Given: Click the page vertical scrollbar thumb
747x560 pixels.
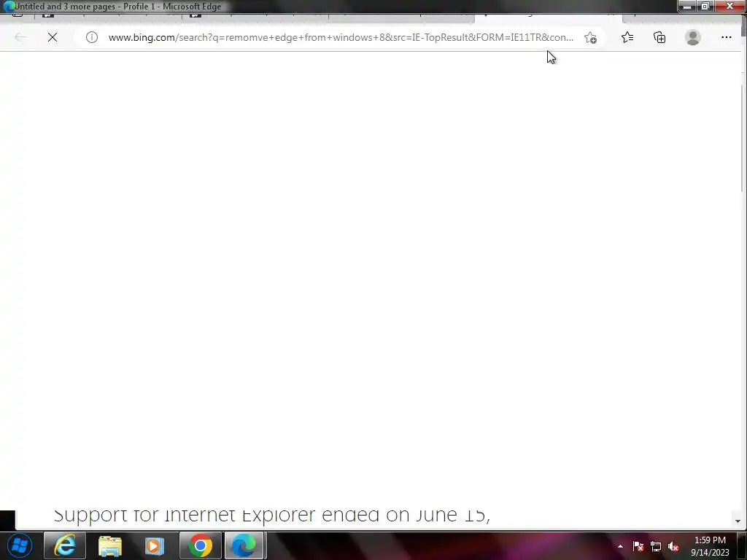Looking at the screenshot, I should (x=742, y=139).
